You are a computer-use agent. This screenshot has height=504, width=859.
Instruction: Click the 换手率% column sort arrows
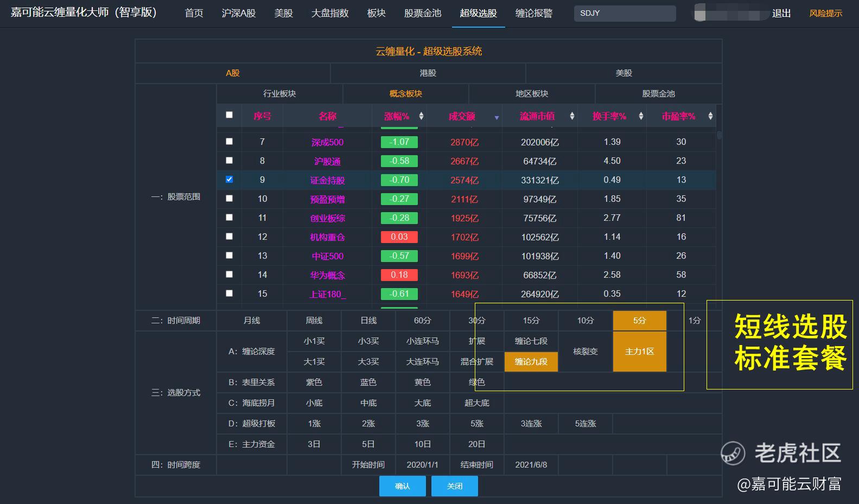[x=641, y=116]
